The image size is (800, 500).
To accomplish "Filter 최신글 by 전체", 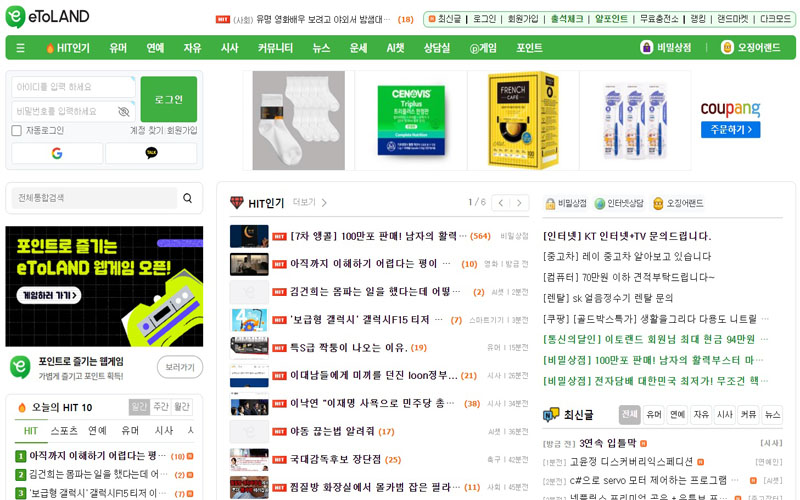I will coord(630,414).
